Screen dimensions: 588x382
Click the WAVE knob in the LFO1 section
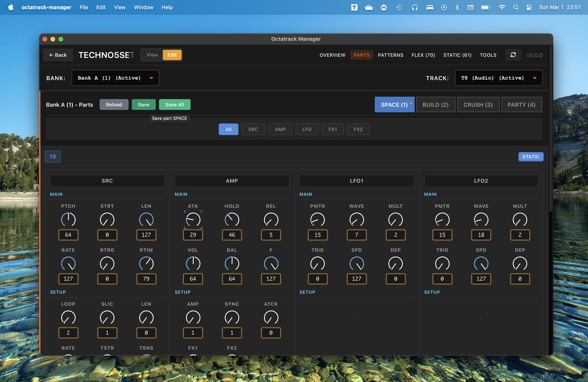click(357, 219)
